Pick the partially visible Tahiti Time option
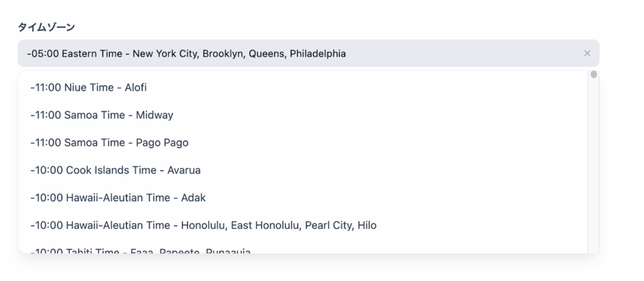Viewport: 644px width, 281px height. (x=140, y=251)
